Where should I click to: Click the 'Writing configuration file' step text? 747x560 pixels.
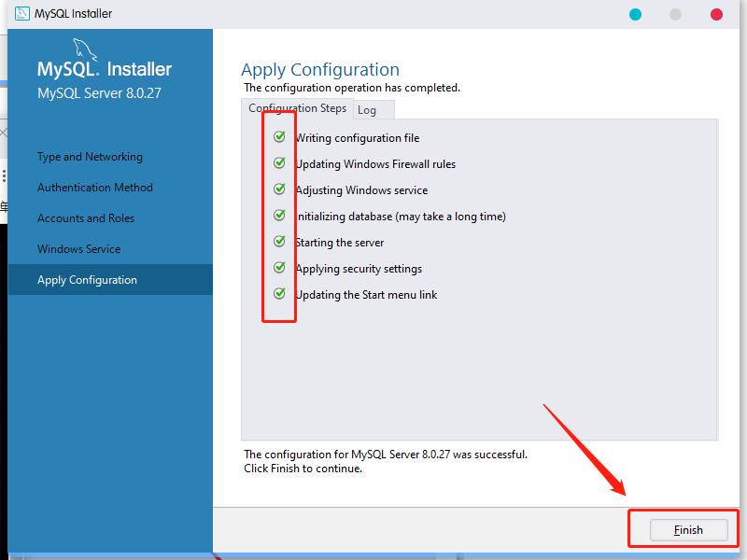pyautogui.click(x=358, y=138)
